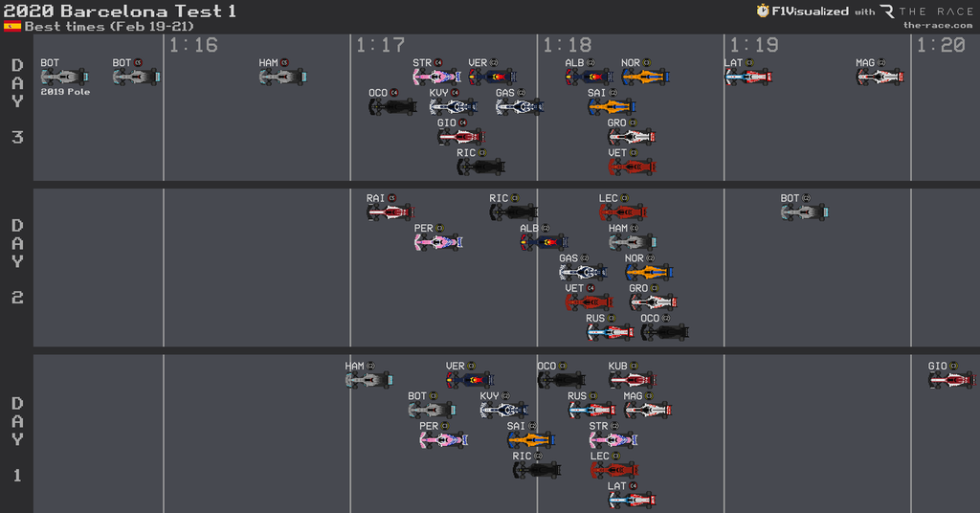Viewport: 980px width, 513px height.
Task: Click the 'VET' label on Day 2
Action: (574, 288)
